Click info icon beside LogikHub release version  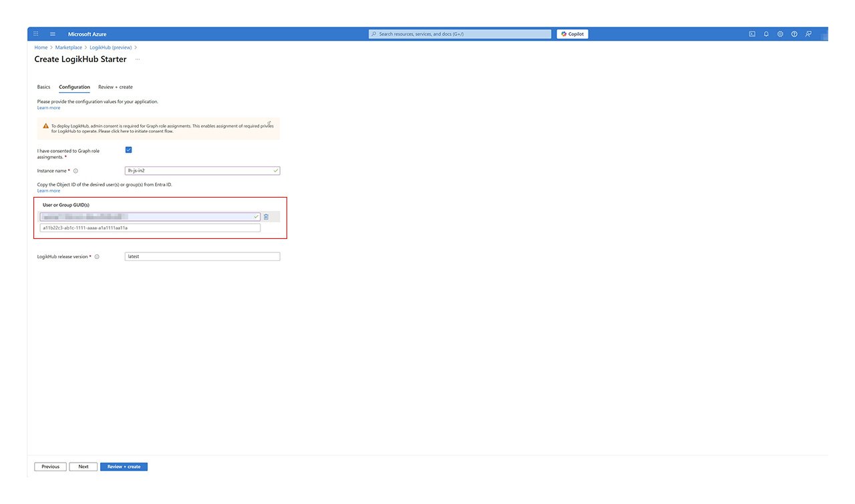[x=97, y=257]
